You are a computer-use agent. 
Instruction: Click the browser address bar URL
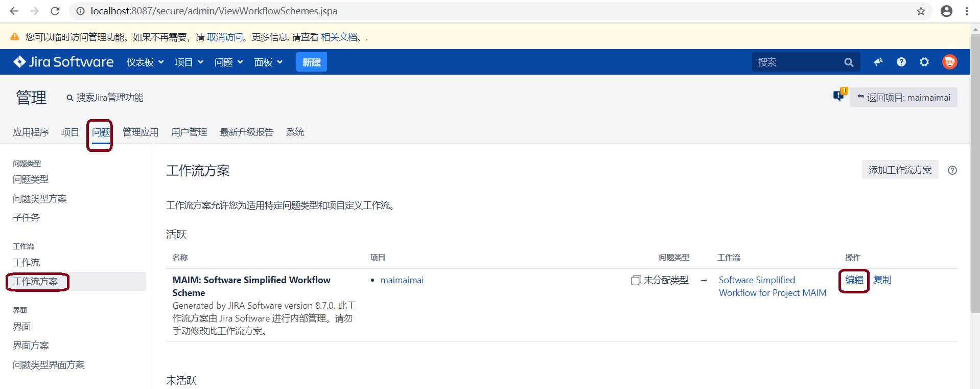click(x=214, y=11)
